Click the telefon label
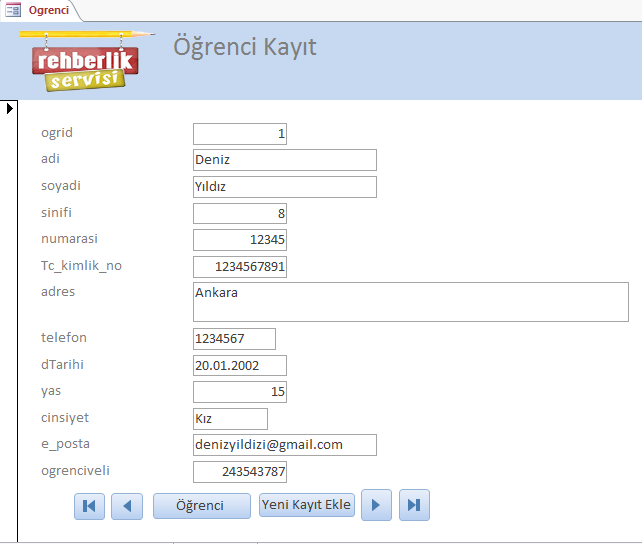This screenshot has width=642, height=544. (x=64, y=337)
